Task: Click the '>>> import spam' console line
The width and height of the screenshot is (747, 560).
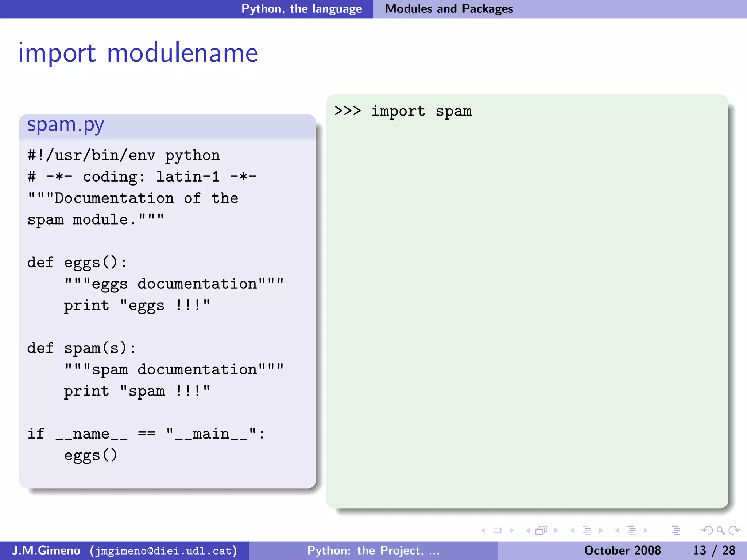Action: point(403,111)
